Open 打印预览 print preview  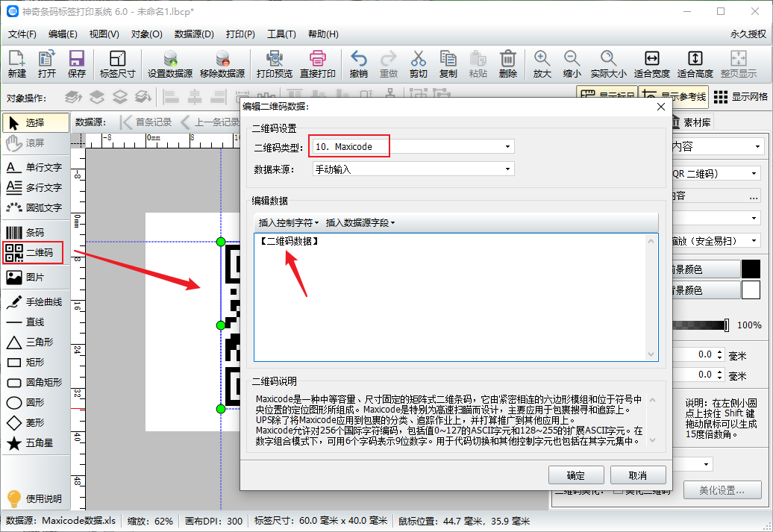(x=274, y=64)
